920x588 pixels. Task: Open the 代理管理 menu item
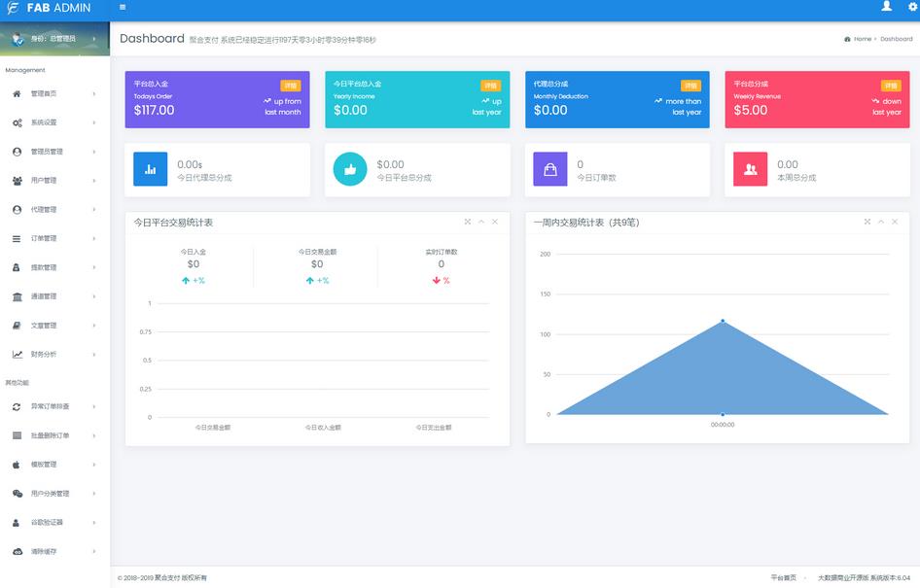(x=54, y=209)
